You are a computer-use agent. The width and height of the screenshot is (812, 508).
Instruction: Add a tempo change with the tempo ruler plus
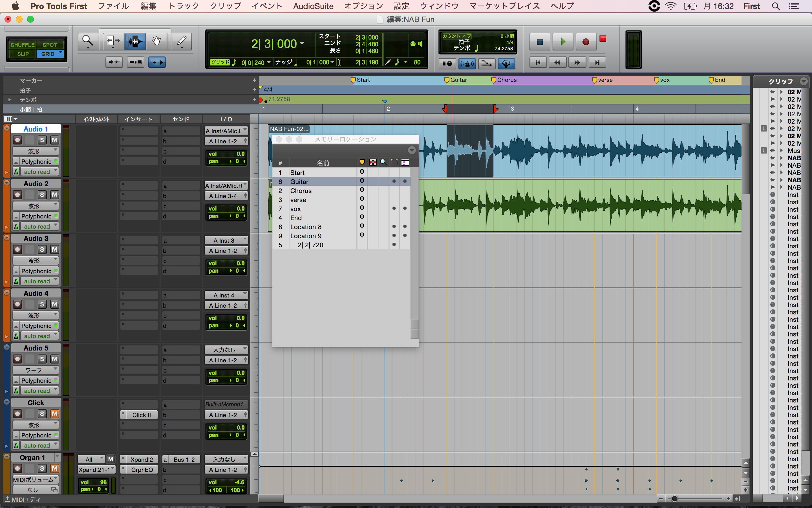[254, 99]
